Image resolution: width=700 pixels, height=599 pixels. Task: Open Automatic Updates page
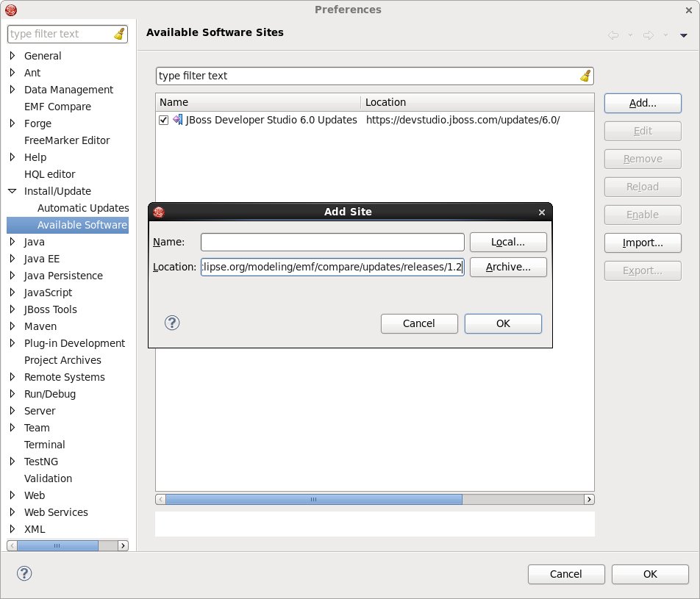coord(83,208)
